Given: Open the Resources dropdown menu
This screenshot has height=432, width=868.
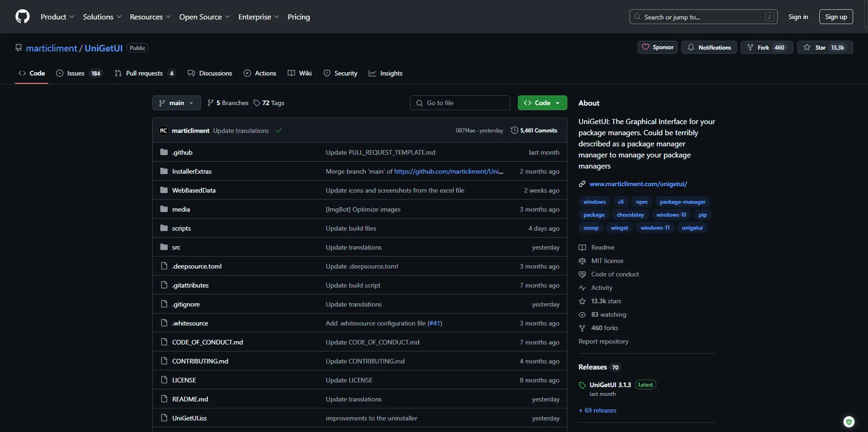Looking at the screenshot, I should click(x=151, y=17).
